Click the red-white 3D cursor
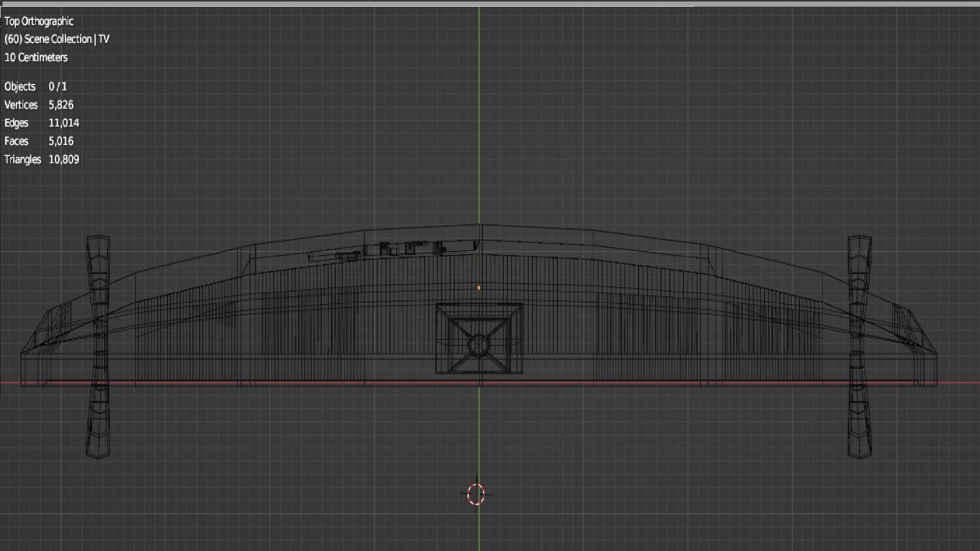 point(476,494)
